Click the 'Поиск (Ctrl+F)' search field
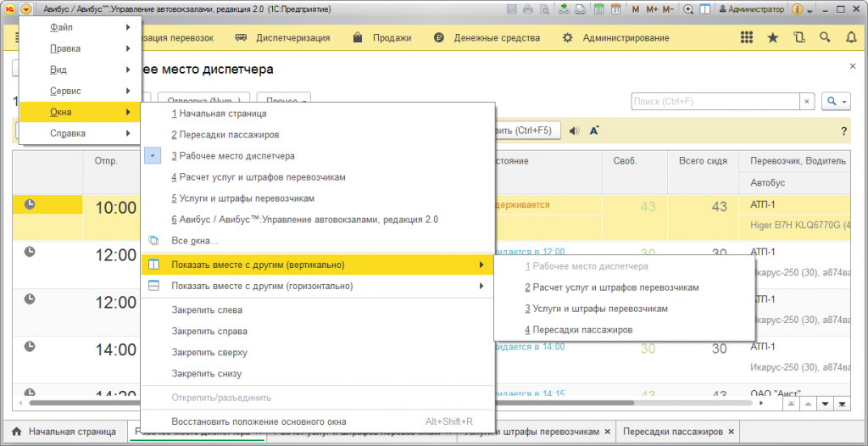Image resolution: width=868 pixels, height=446 pixels. (715, 102)
